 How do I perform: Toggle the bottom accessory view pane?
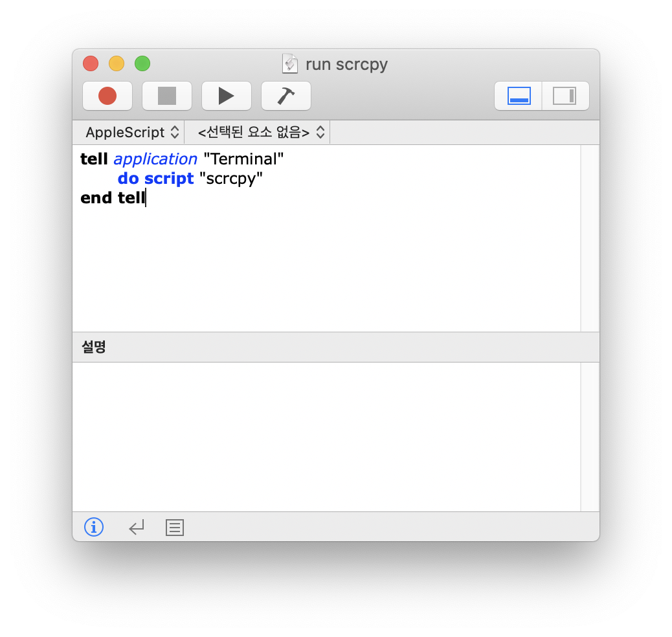[519, 96]
